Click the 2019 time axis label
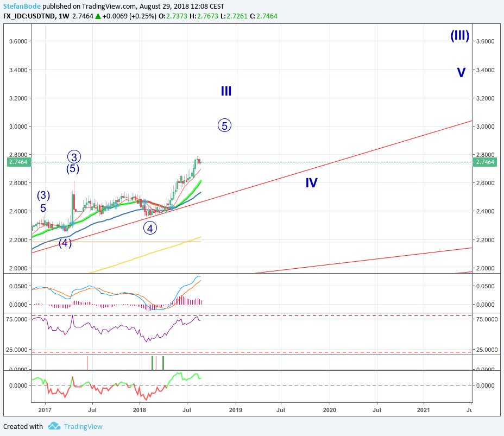Image resolution: width=504 pixels, height=436 pixels. tap(236, 410)
